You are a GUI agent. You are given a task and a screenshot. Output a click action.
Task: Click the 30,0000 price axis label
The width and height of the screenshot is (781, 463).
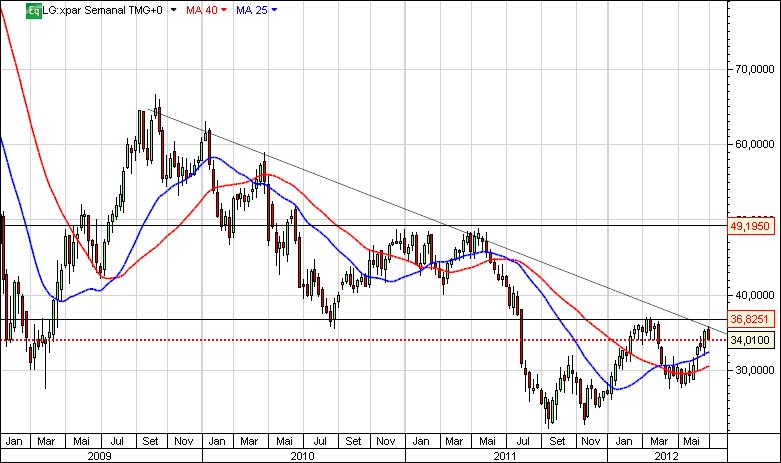point(755,370)
